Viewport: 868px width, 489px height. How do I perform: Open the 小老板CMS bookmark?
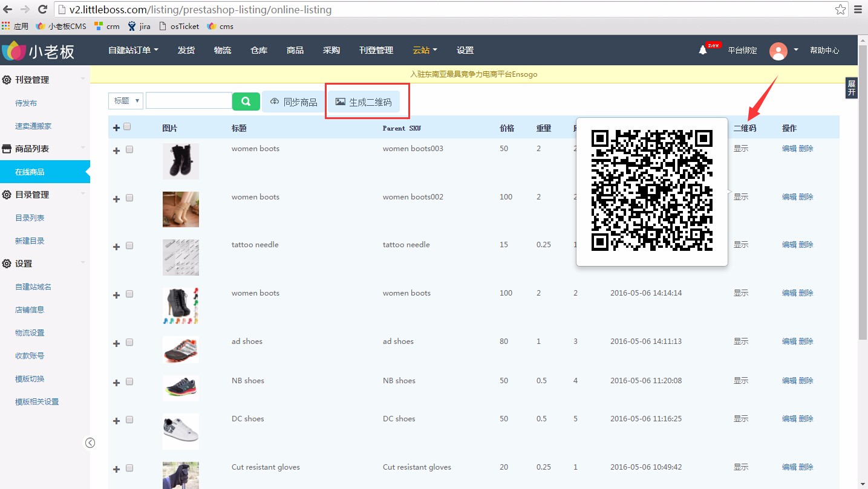[61, 26]
